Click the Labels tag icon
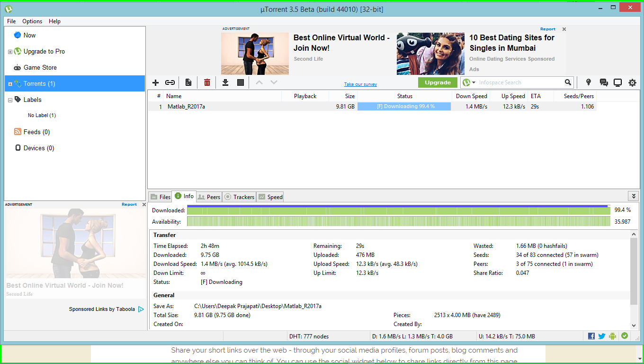 18,100
